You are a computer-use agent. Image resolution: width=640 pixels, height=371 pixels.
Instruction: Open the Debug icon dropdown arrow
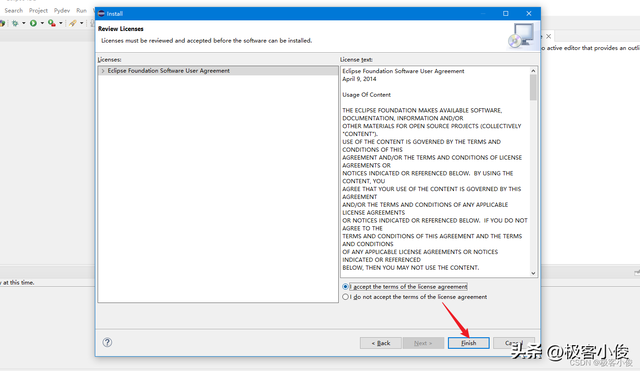pyautogui.click(x=24, y=23)
